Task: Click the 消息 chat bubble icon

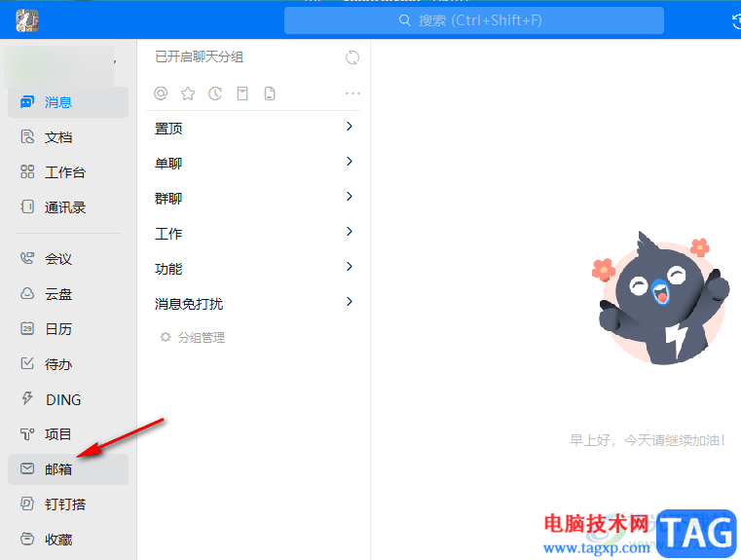Action: (x=27, y=101)
